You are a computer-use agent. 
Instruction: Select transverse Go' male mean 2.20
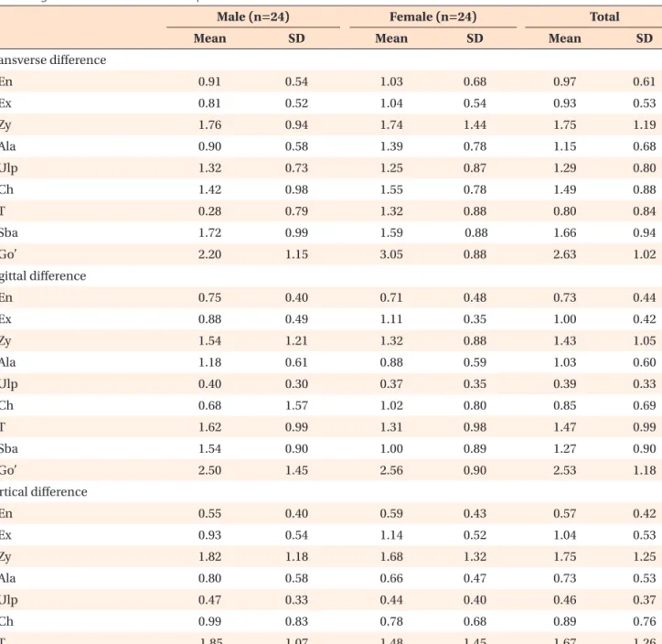(209, 254)
